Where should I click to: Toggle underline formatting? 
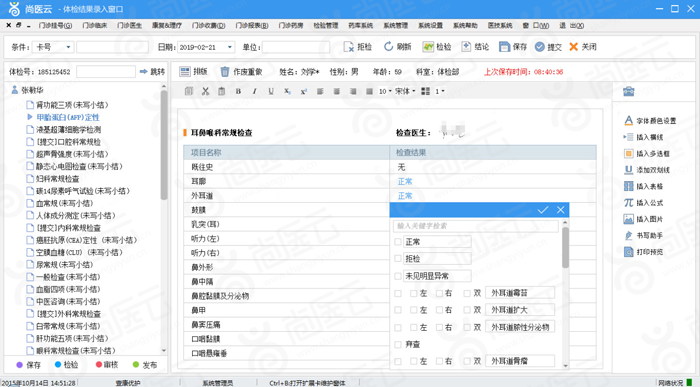[x=271, y=91]
